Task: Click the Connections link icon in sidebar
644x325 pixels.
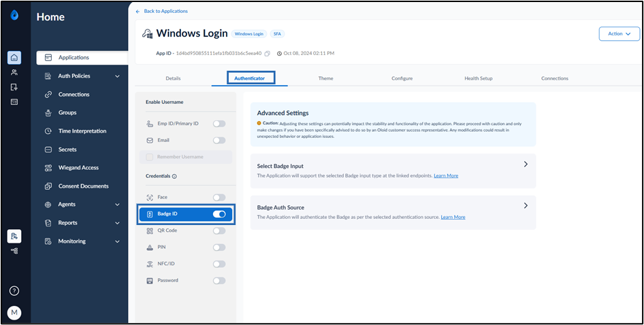Action: 48,95
